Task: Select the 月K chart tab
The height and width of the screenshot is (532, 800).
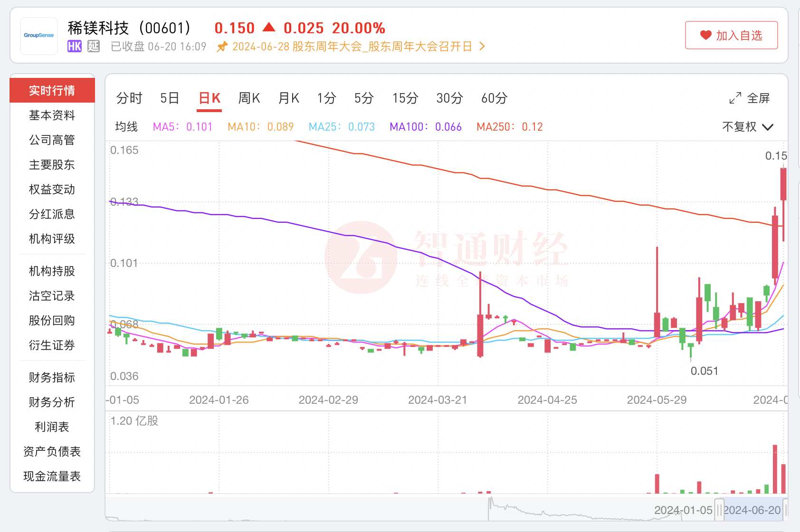Action: pos(289,98)
